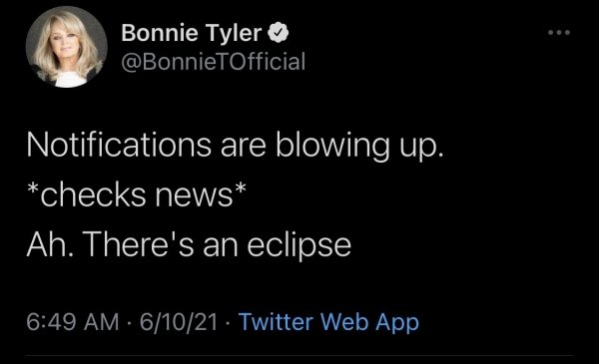Select the "Ah. There's an eclipse" line
The width and height of the screenshot is (599, 364).
(x=189, y=245)
